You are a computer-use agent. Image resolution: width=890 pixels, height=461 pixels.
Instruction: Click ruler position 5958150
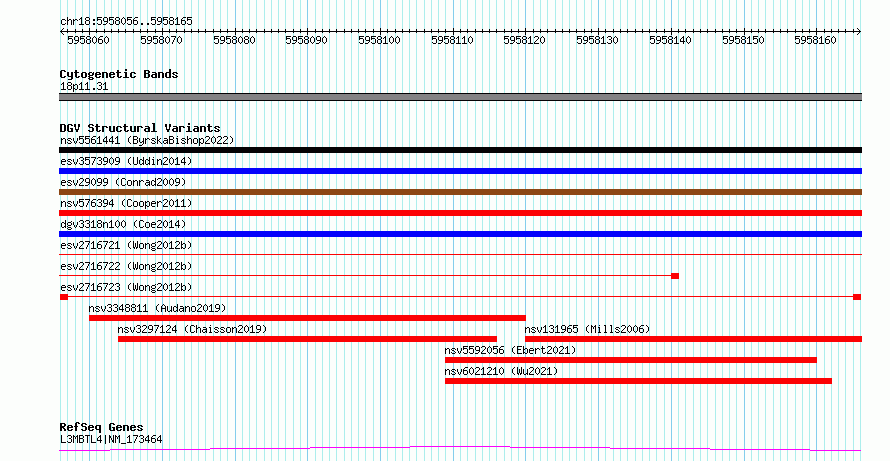click(x=744, y=40)
